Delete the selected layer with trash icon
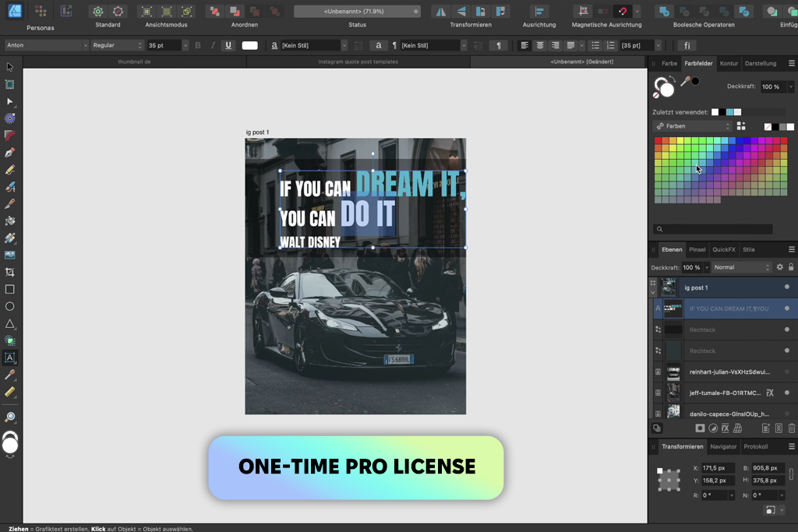The image size is (798, 532). [x=792, y=428]
